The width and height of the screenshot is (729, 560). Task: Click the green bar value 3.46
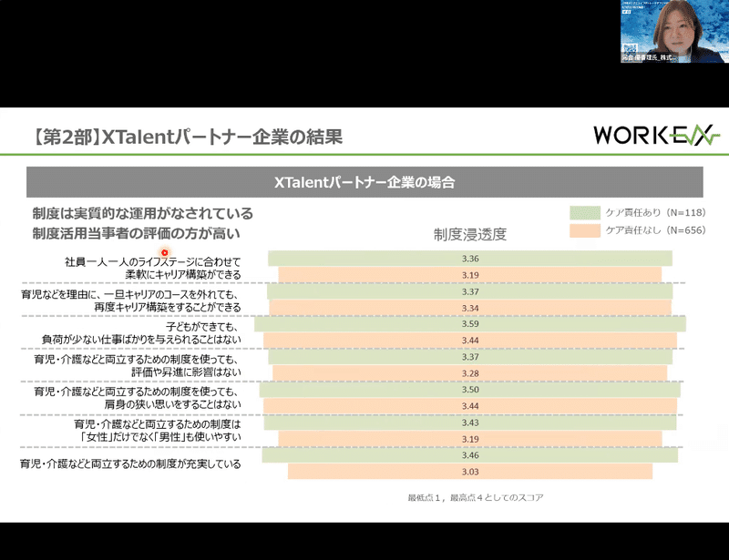pos(470,455)
